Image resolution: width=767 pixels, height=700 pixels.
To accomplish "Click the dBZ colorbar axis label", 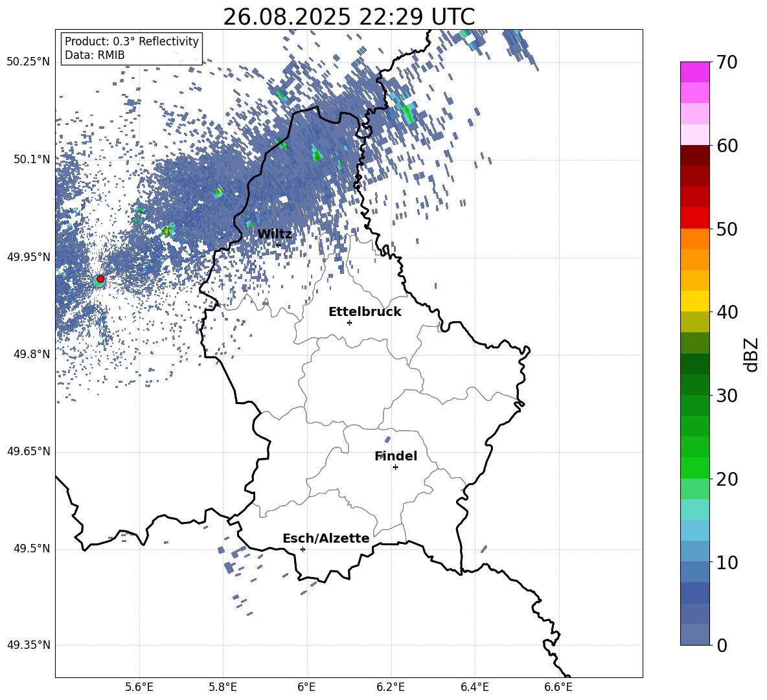I will point(751,354).
